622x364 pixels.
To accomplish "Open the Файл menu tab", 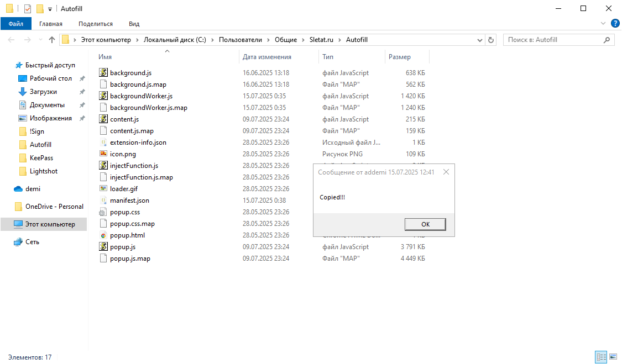I will point(16,24).
